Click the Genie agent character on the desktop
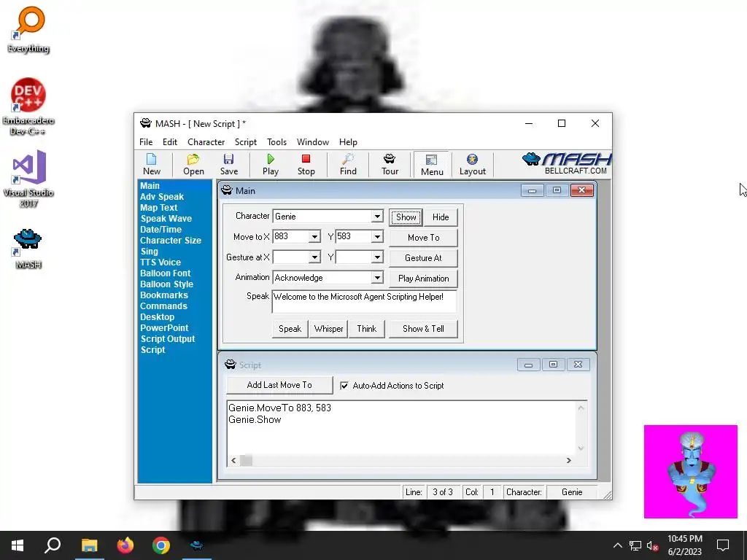 coord(690,472)
